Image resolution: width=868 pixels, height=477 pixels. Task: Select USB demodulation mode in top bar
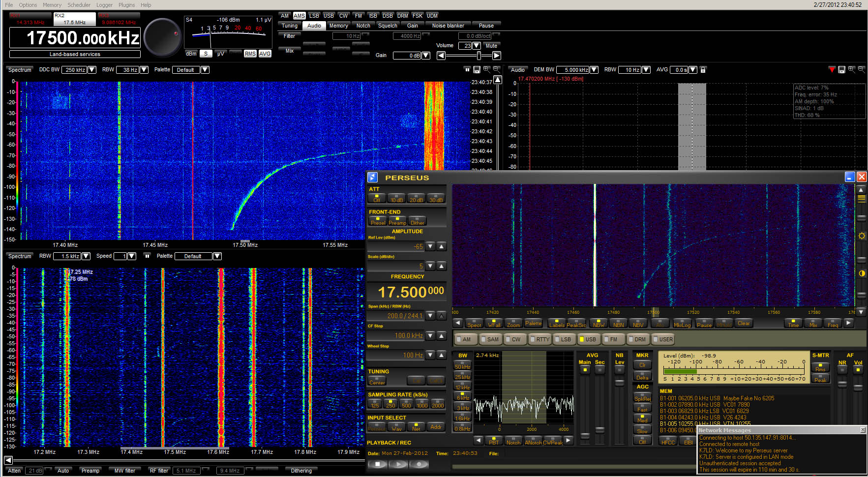[x=329, y=16]
